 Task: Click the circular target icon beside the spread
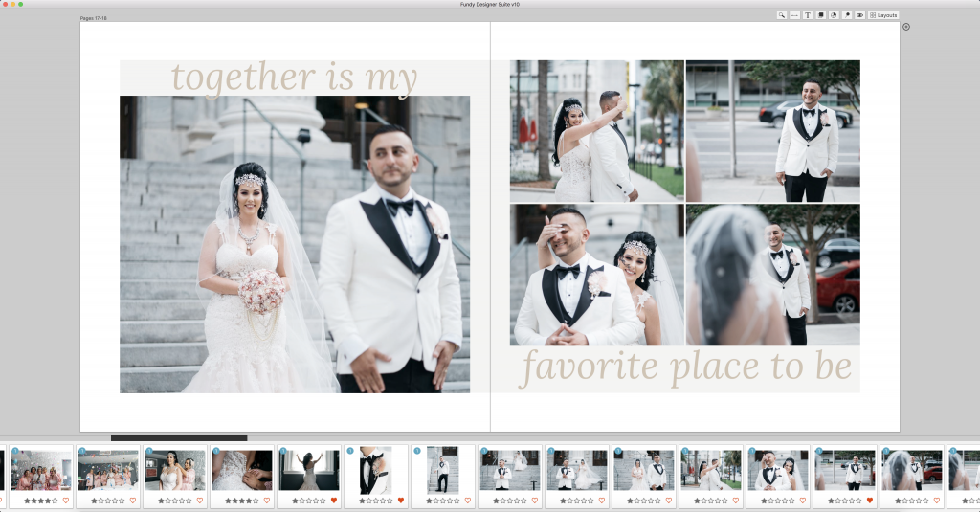906,27
